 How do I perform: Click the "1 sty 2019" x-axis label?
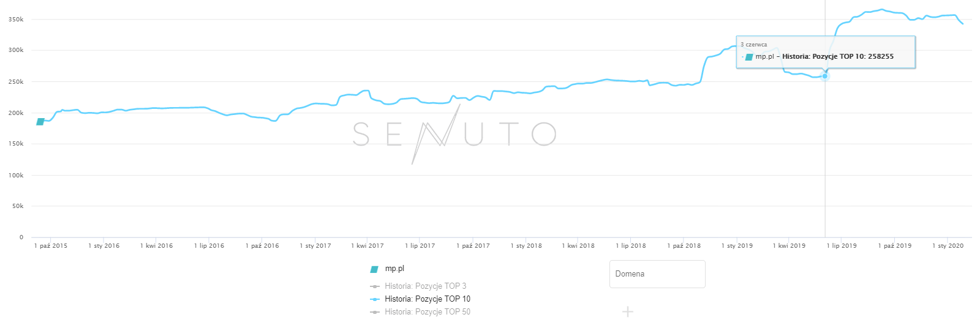click(x=737, y=246)
